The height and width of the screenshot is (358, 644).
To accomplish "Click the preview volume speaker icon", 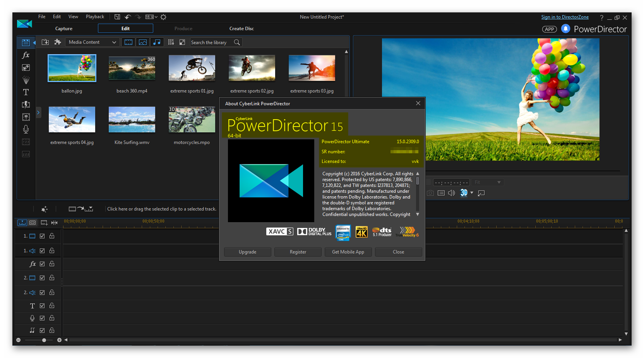I will point(451,193).
